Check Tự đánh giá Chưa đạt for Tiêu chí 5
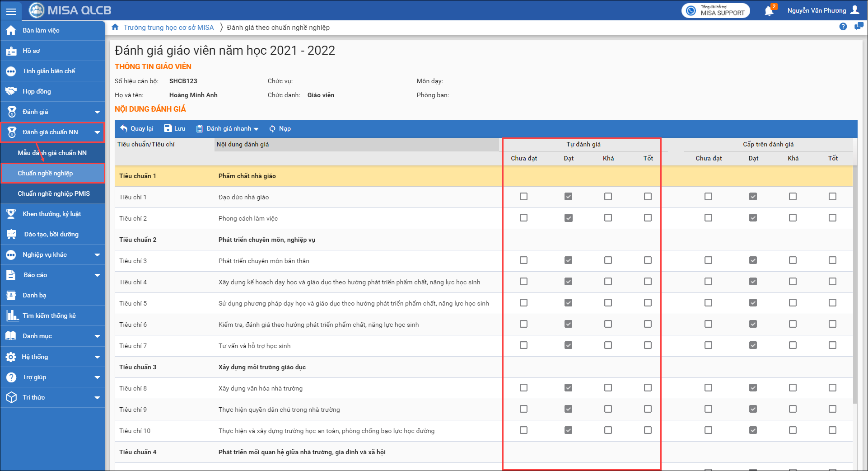The height and width of the screenshot is (471, 868). pyautogui.click(x=523, y=303)
